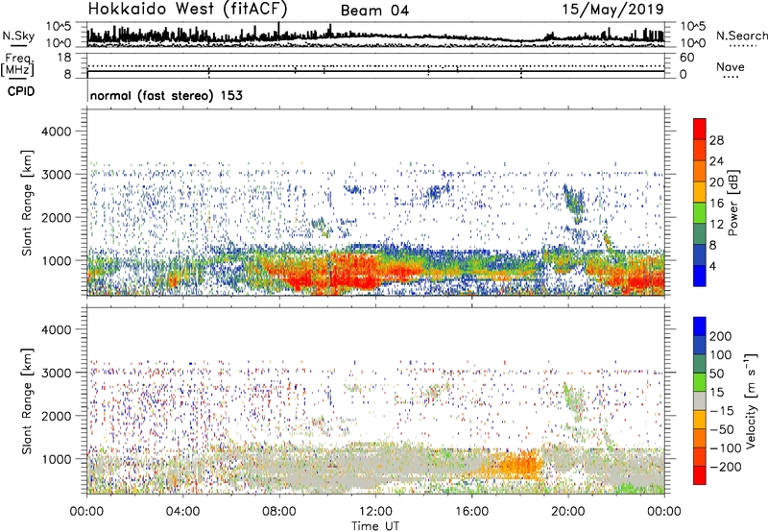
Task: Click the 'Slant Range [km]' label of the power panel
Action: click(x=27, y=203)
